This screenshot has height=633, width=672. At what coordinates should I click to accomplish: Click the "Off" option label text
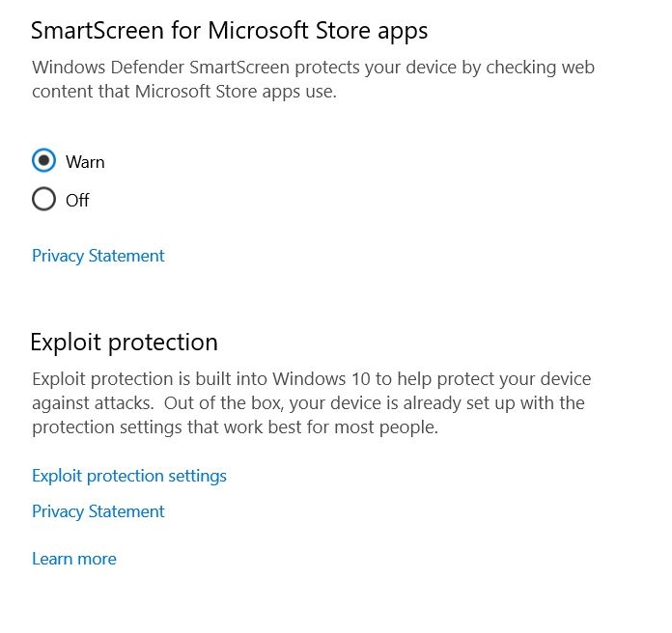(x=77, y=201)
